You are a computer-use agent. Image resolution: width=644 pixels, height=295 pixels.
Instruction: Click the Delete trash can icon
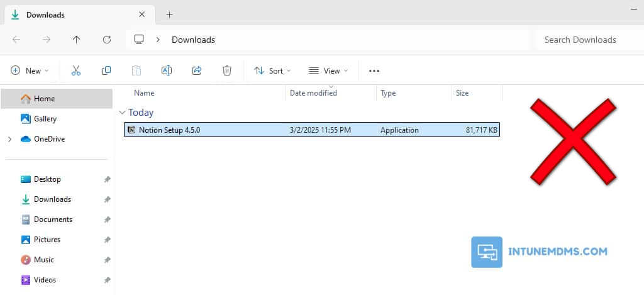[x=227, y=70]
